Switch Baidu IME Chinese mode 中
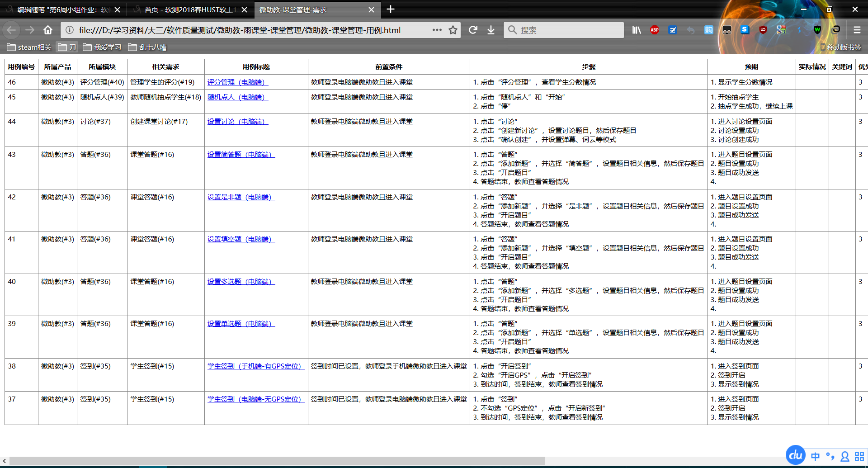Screen dimensions: 868x468 [815, 456]
